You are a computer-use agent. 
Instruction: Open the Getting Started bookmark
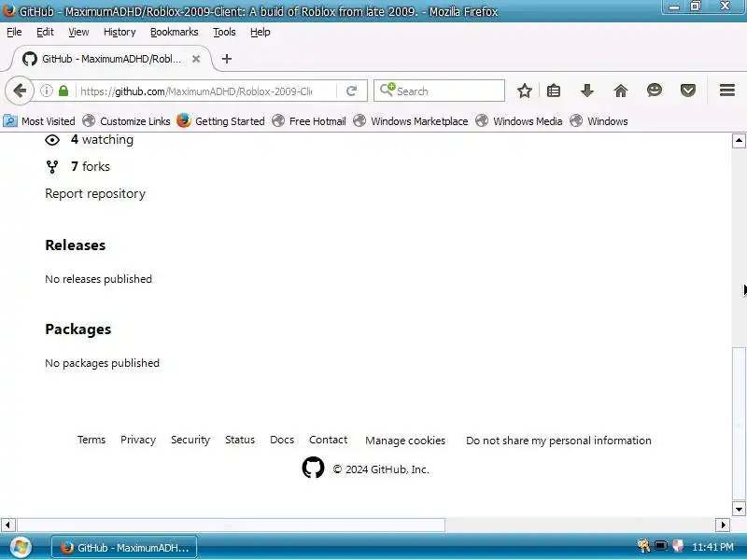pos(220,121)
